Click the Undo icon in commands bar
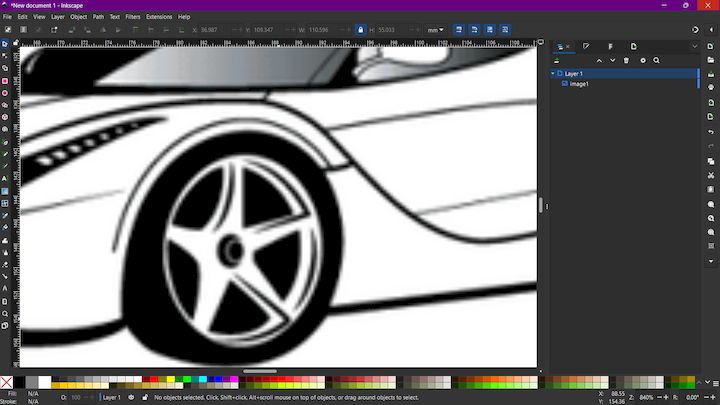The height and width of the screenshot is (405, 720). coord(711,132)
